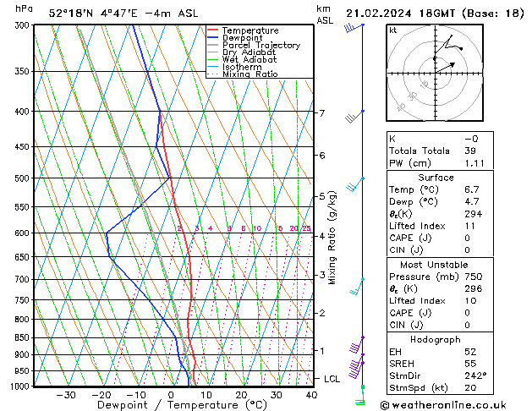Click the 1 km altitude label
The image size is (532, 411).
point(322,351)
